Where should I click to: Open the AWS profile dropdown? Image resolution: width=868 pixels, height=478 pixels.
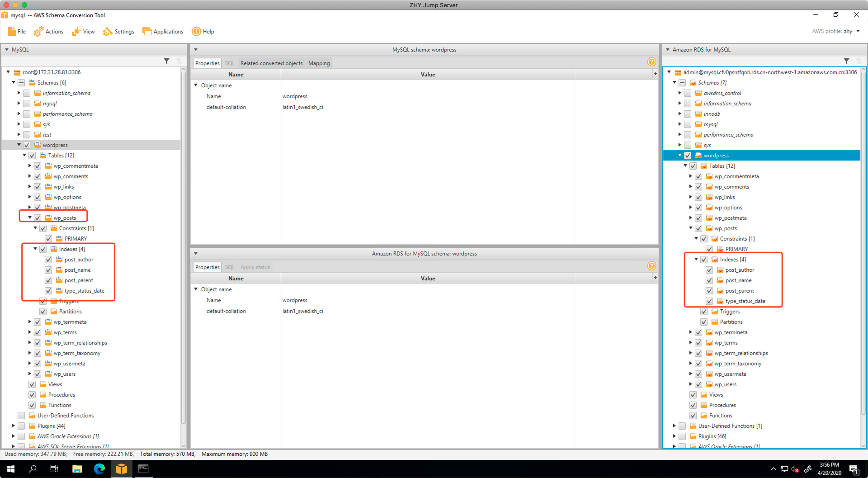tap(858, 31)
